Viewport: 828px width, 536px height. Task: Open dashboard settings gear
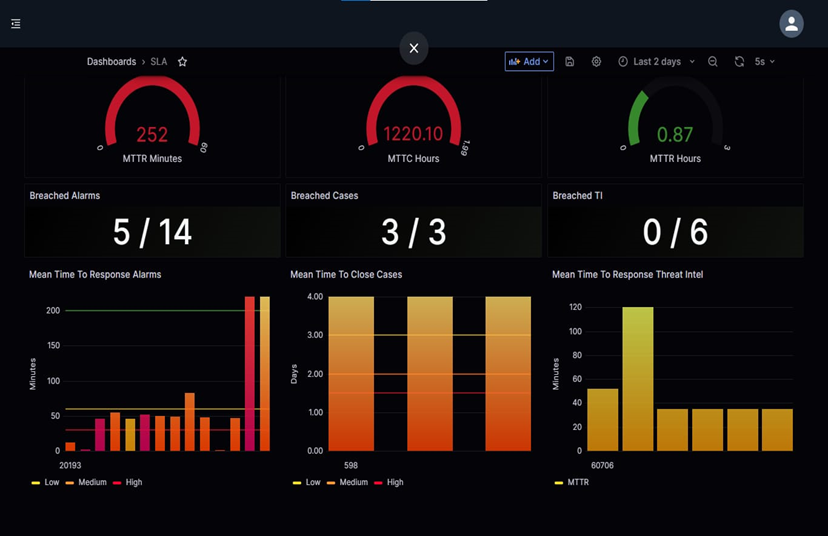[596, 62]
